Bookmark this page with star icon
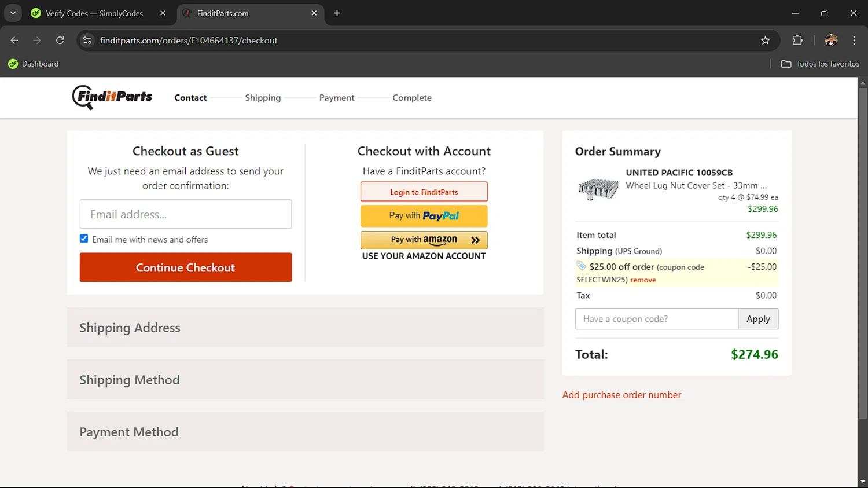868x488 pixels. (765, 41)
